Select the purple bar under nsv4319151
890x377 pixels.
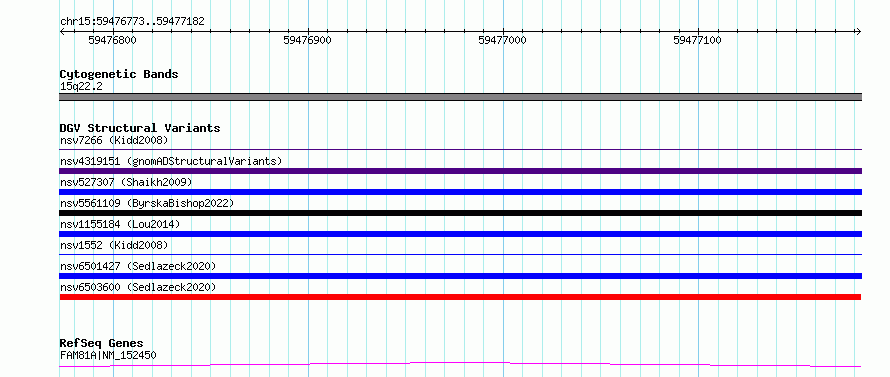[460, 171]
